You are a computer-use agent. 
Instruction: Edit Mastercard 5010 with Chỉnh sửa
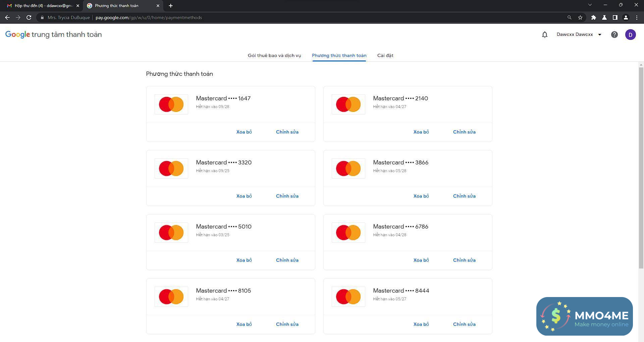pyautogui.click(x=287, y=260)
